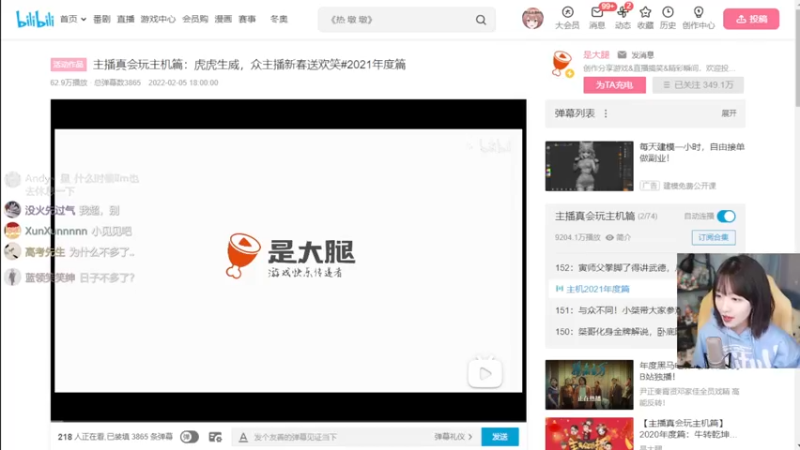Click the pink 投稿 upload button

751,19
